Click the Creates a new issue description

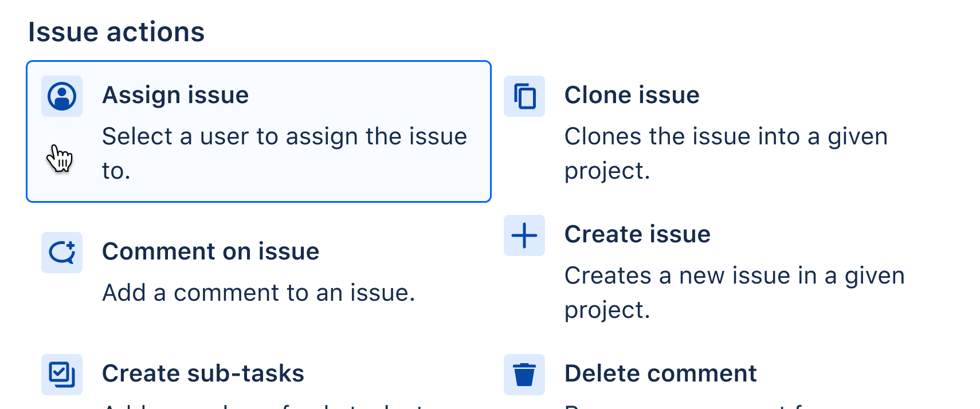point(735,292)
